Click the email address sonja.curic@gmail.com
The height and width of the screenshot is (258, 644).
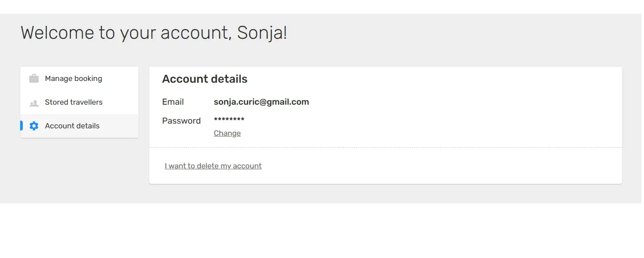click(261, 102)
